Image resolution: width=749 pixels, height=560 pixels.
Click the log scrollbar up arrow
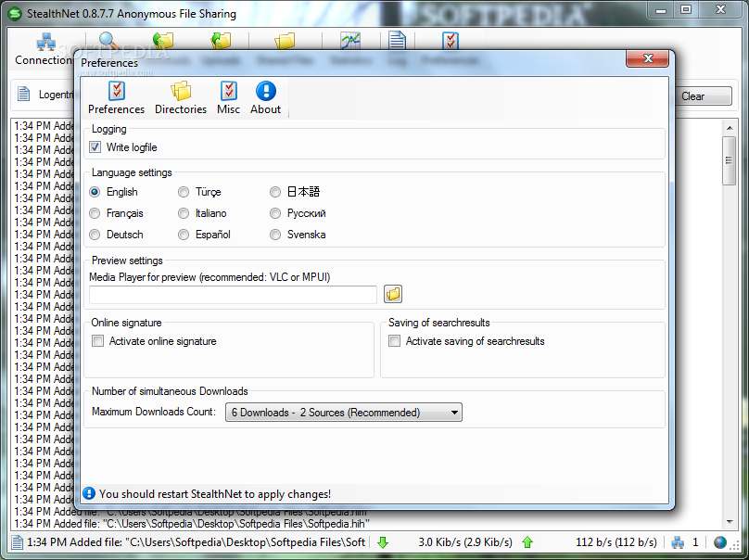[730, 128]
